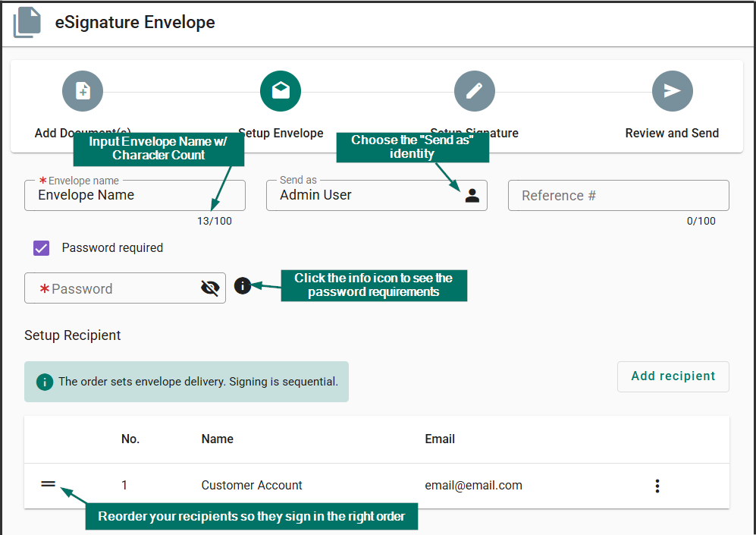Click the person icon in Send as field
The image size is (756, 535).
(x=472, y=195)
